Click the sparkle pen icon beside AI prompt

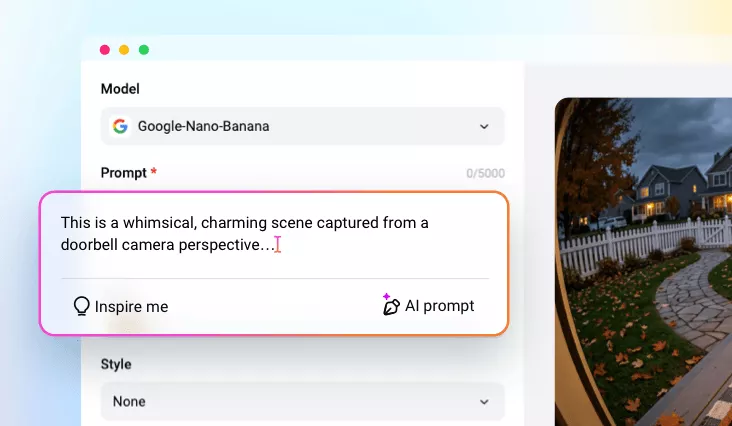pos(391,305)
